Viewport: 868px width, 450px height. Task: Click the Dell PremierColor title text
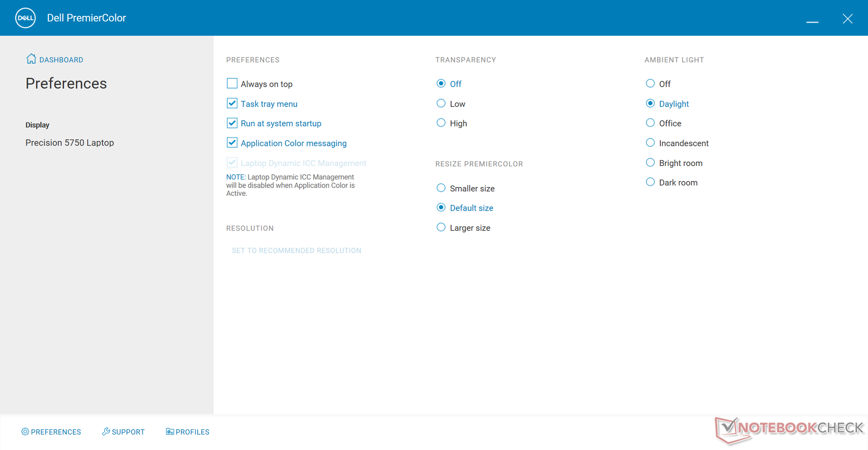[x=86, y=18]
